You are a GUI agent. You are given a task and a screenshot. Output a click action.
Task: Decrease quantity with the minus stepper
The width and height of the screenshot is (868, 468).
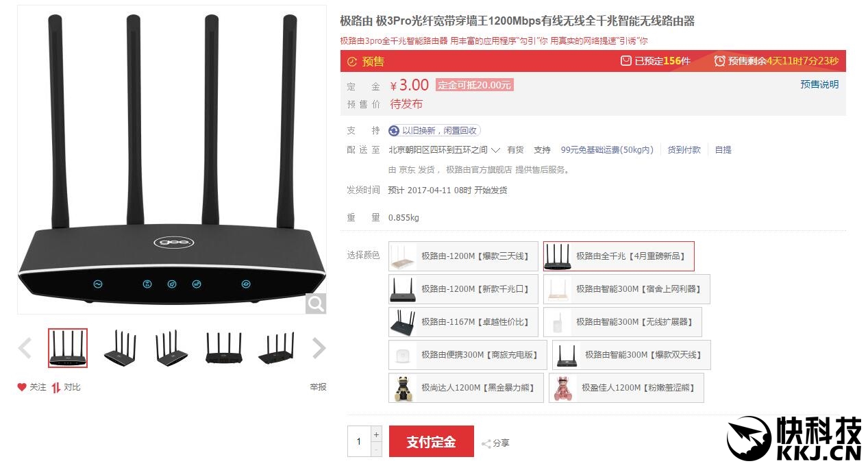pyautogui.click(x=376, y=449)
